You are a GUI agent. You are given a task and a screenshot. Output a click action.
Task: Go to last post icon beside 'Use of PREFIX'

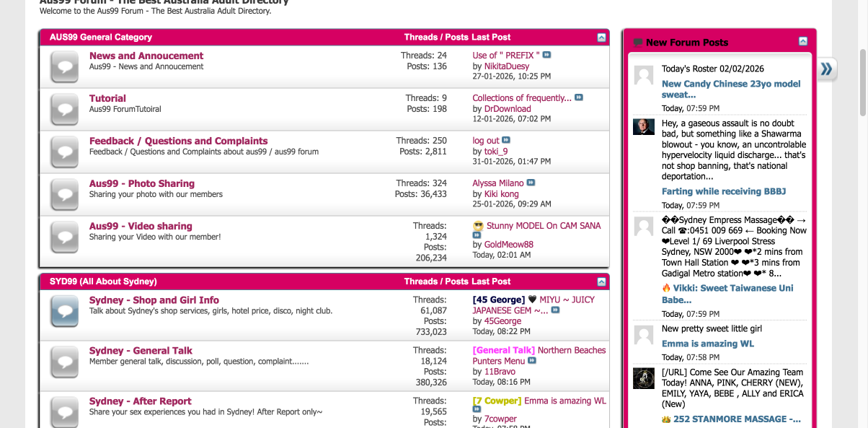click(546, 55)
